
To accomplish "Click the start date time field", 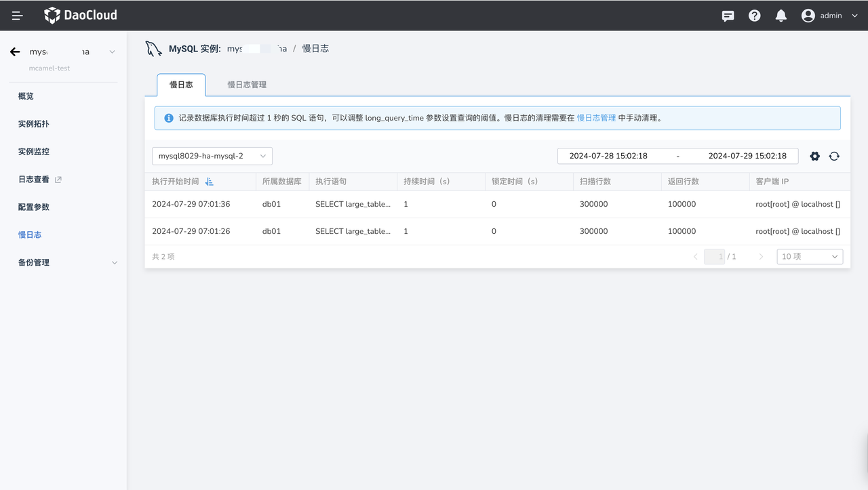I will point(608,156).
